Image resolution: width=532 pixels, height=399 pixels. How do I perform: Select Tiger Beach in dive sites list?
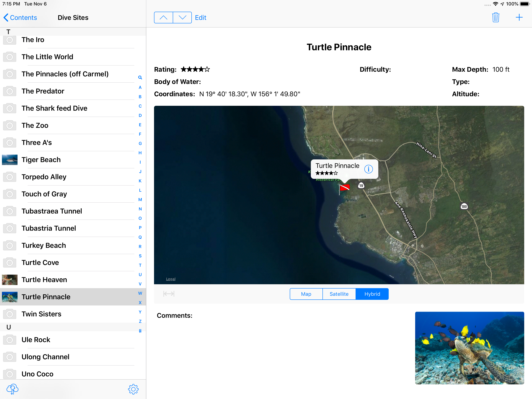click(x=41, y=160)
